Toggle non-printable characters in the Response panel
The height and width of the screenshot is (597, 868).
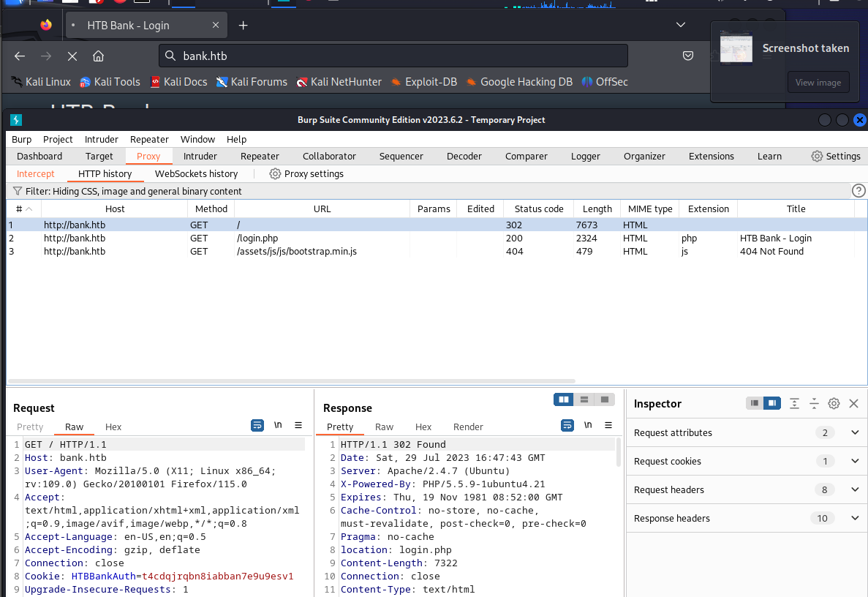tap(588, 425)
